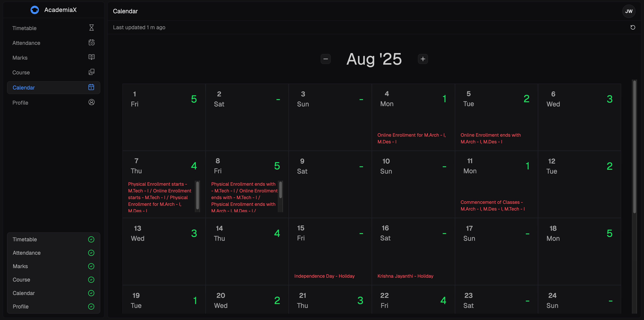Click the scrollbar inside the 7 Thu cell
644x320 pixels.
198,196
